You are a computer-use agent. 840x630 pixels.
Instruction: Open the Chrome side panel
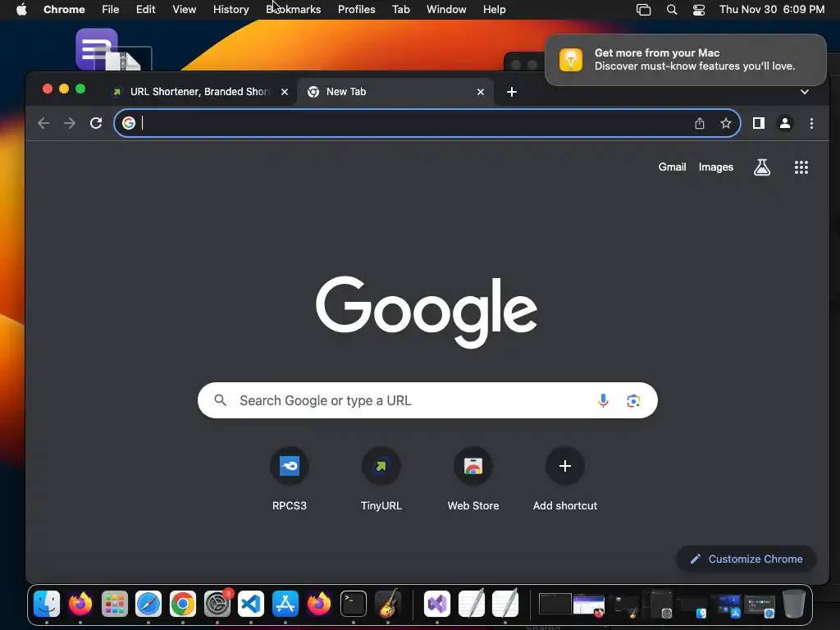pyautogui.click(x=759, y=123)
